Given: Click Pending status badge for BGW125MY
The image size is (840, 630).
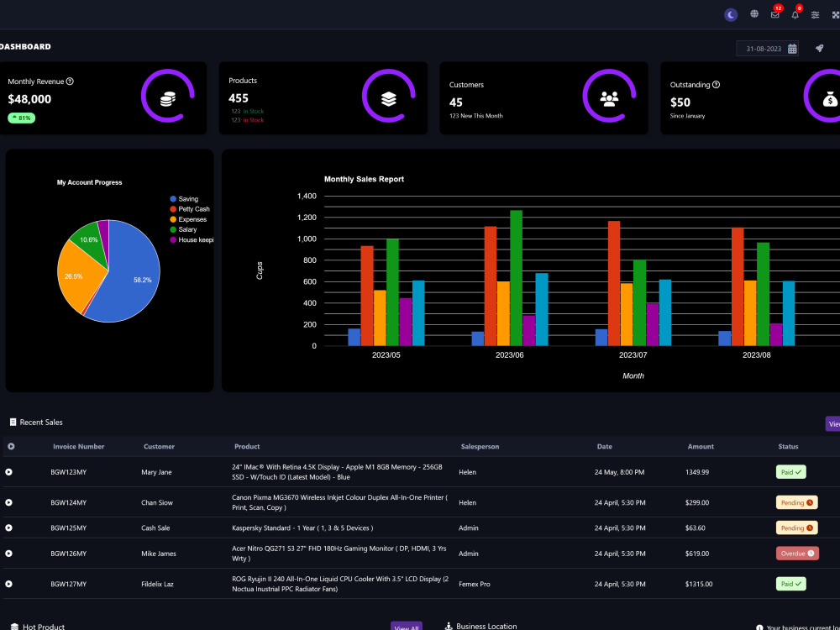Looking at the screenshot, I should point(796,528).
